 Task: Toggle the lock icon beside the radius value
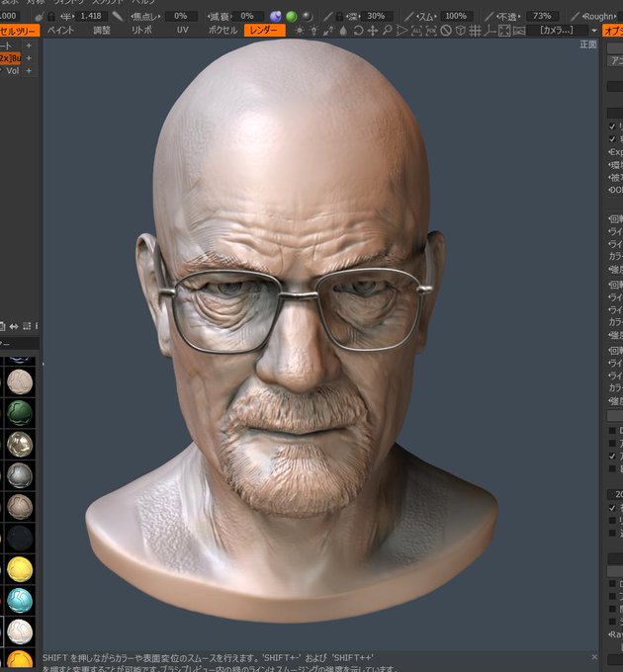tap(51, 17)
